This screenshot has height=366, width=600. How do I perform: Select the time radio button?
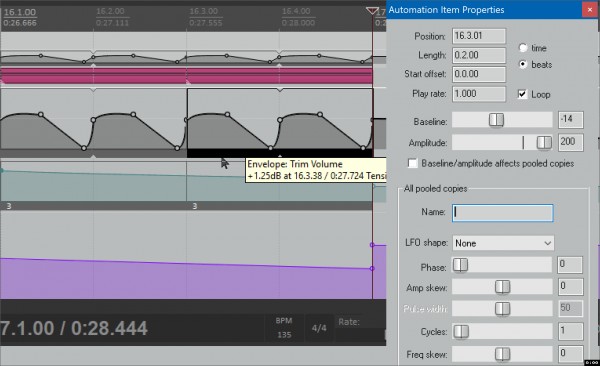click(x=523, y=48)
